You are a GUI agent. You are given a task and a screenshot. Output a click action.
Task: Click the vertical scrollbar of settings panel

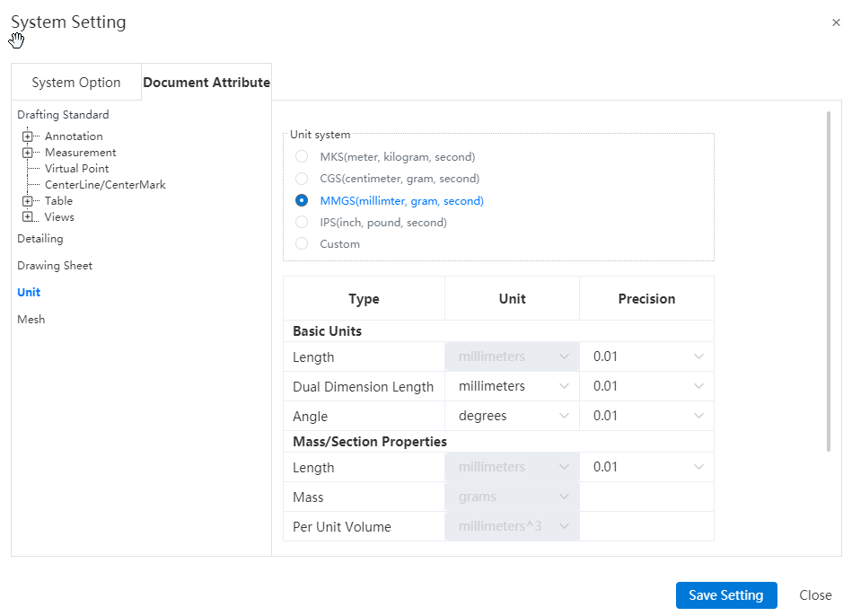click(829, 281)
